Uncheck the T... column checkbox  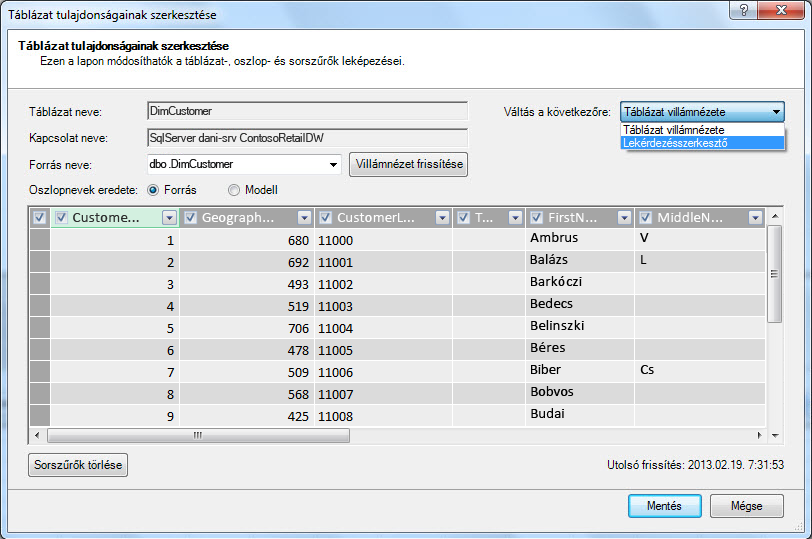[x=463, y=217]
